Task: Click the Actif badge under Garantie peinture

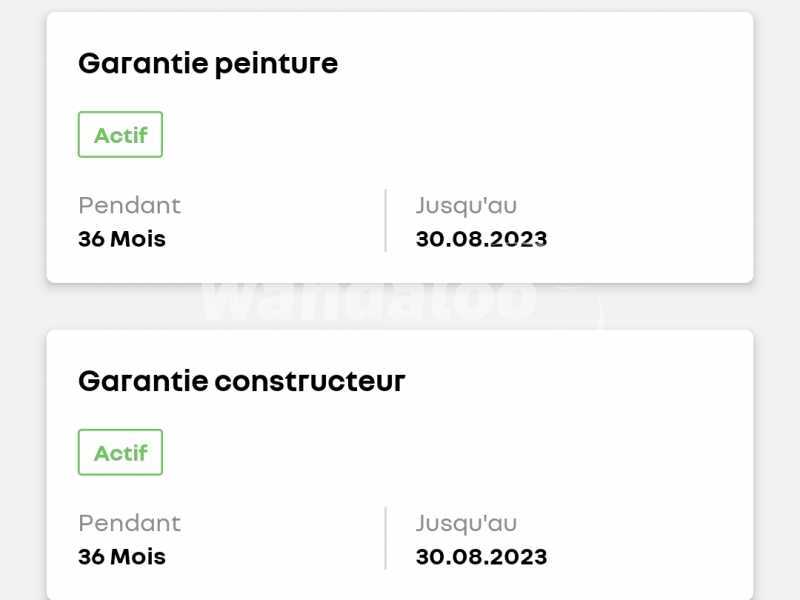Action: tap(120, 135)
